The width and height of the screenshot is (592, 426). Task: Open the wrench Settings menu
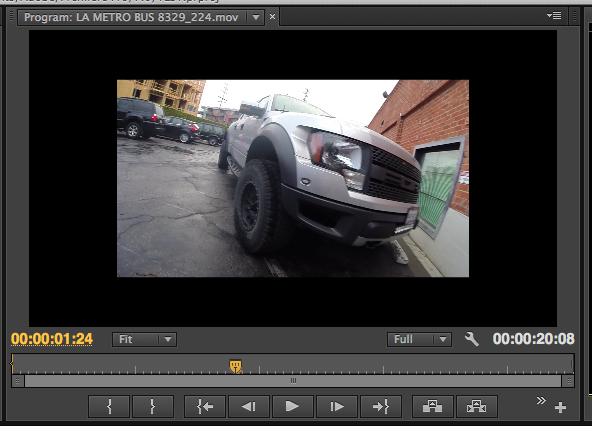[471, 339]
